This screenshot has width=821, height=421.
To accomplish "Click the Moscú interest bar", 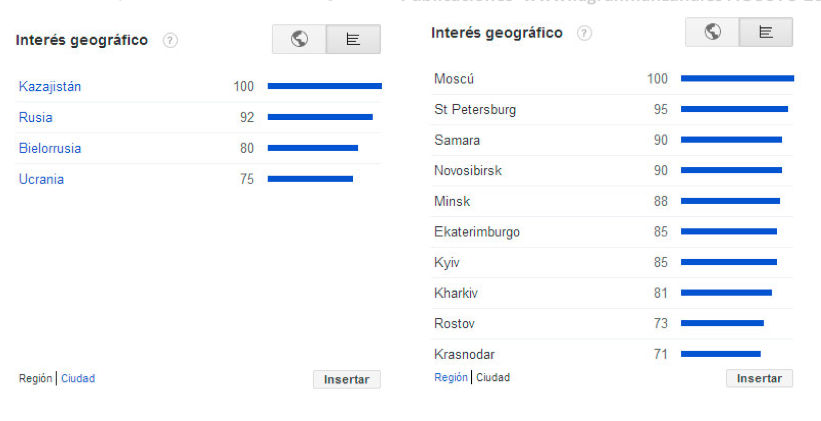I will pyautogui.click(x=737, y=78).
